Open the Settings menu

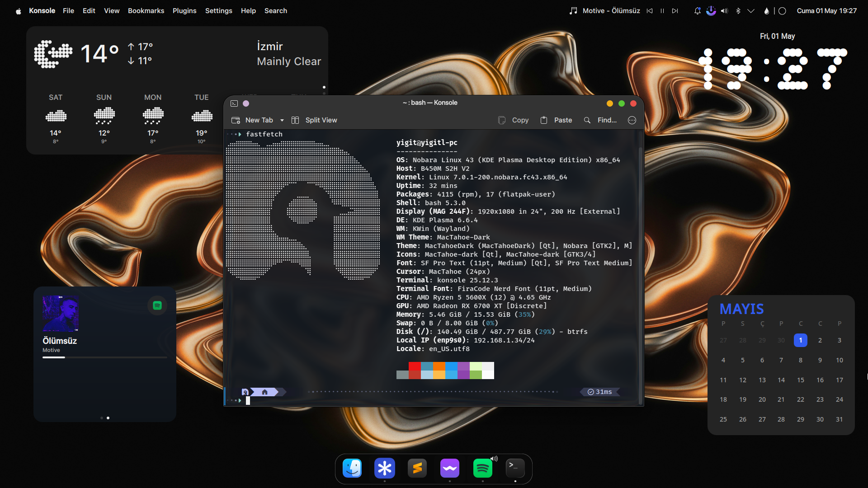(x=218, y=11)
